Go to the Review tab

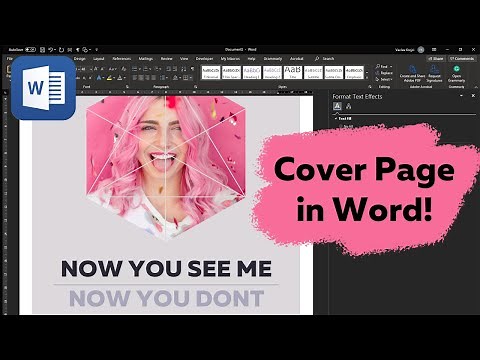point(167,59)
